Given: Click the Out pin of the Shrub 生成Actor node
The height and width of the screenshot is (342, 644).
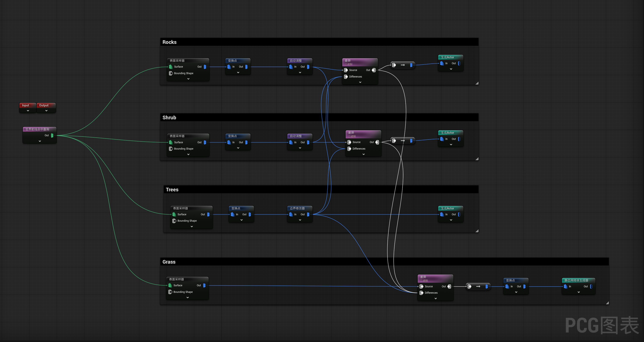Looking at the screenshot, I should point(459,139).
